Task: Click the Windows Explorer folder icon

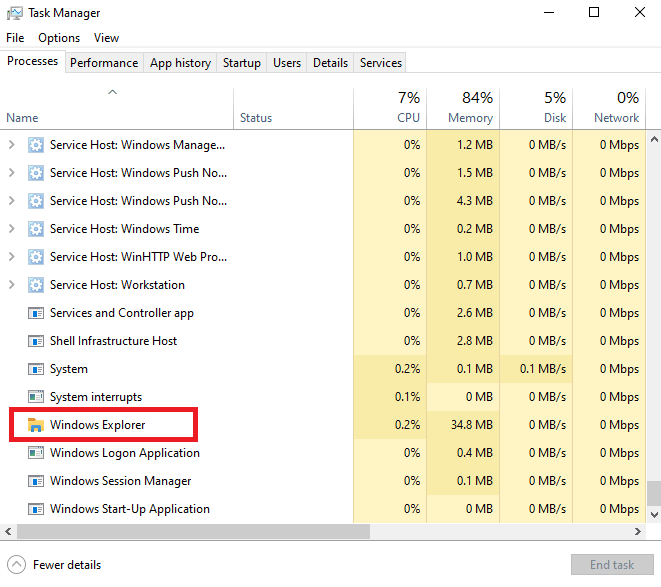Action: tap(36, 425)
